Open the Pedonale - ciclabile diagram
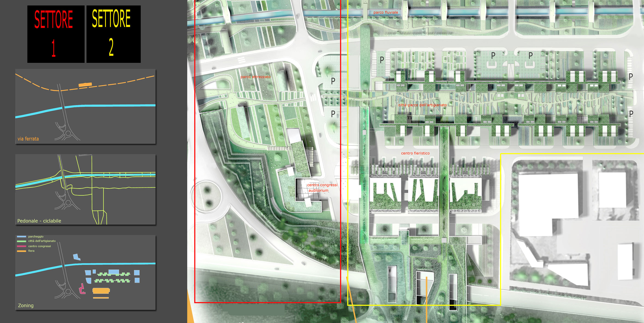Image resolution: width=644 pixels, height=323 pixels. click(85, 189)
